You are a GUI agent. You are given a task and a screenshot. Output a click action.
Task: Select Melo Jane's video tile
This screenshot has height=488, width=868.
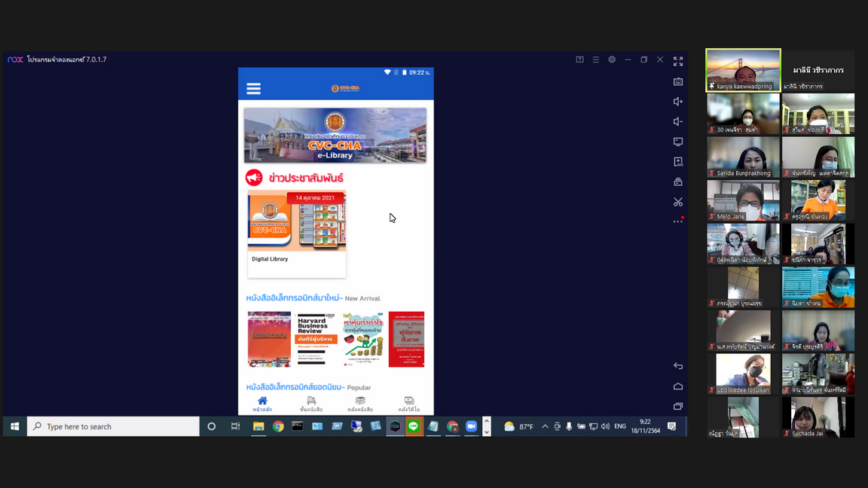click(x=743, y=200)
